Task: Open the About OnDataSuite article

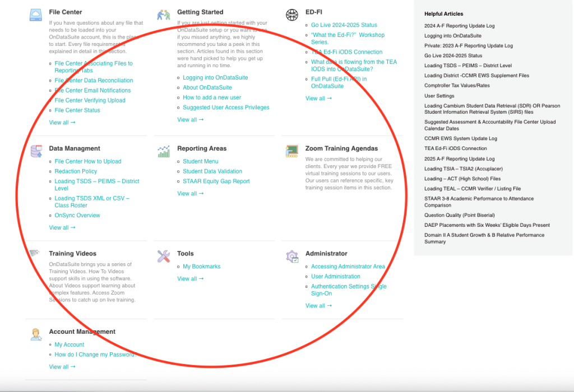Action: pyautogui.click(x=207, y=87)
